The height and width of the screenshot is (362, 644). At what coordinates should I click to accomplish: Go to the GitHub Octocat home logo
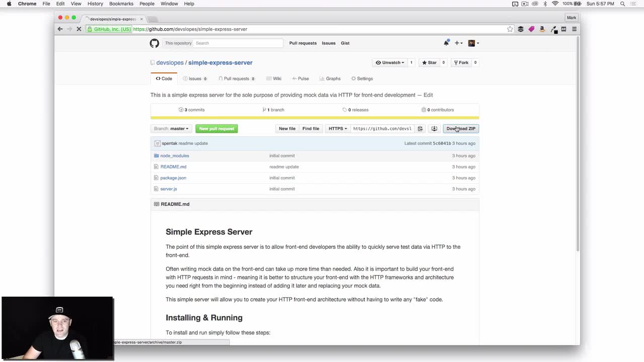(154, 43)
